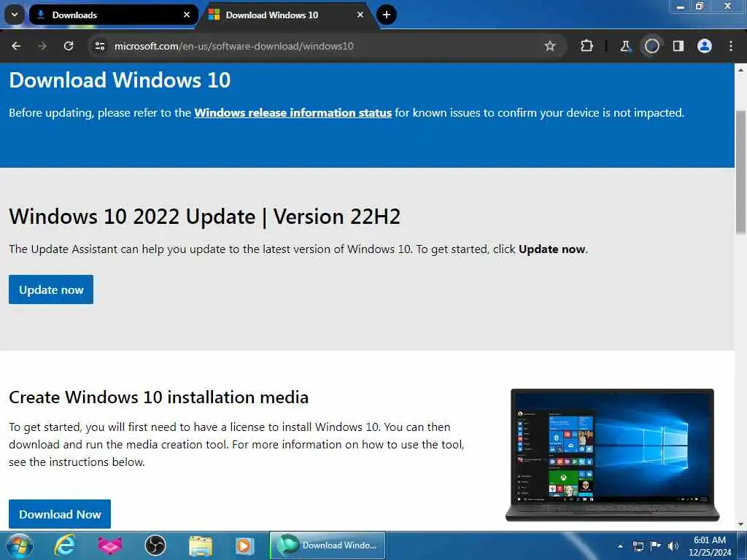Launch Internet Explorer from taskbar
The height and width of the screenshot is (560, 747).
(x=64, y=545)
